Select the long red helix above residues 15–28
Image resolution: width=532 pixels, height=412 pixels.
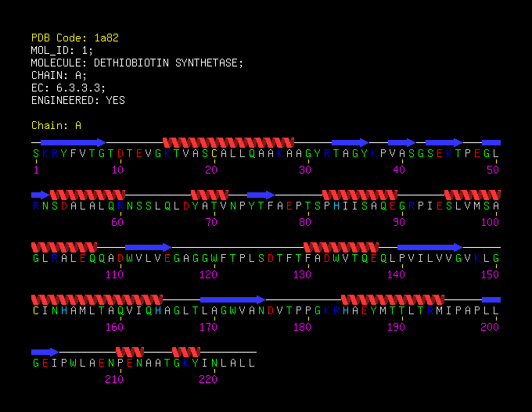click(228, 142)
